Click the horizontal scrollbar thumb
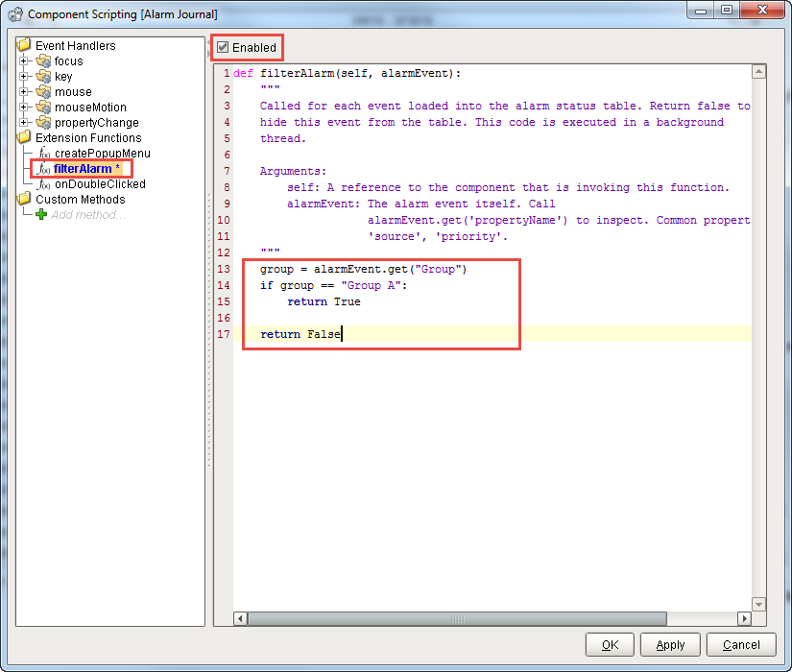The width and height of the screenshot is (792, 672). (457, 618)
